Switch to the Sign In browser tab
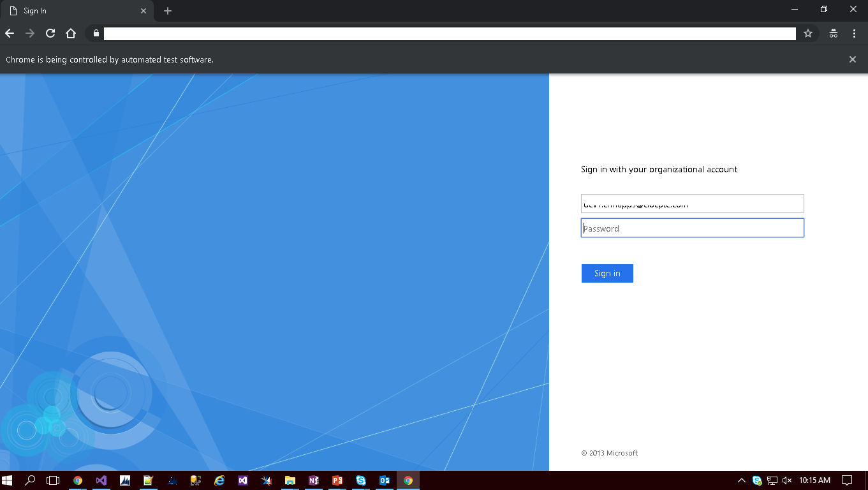This screenshot has height=490, width=868. point(70,10)
